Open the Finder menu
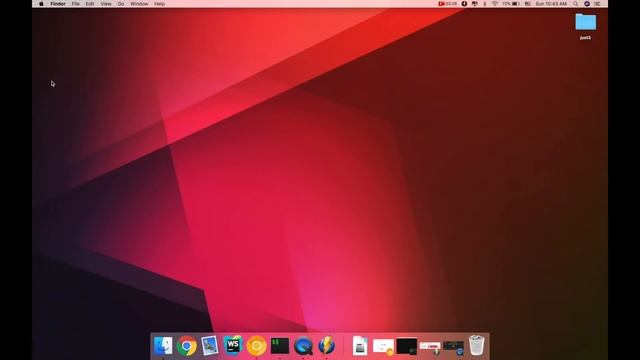 [58, 4]
